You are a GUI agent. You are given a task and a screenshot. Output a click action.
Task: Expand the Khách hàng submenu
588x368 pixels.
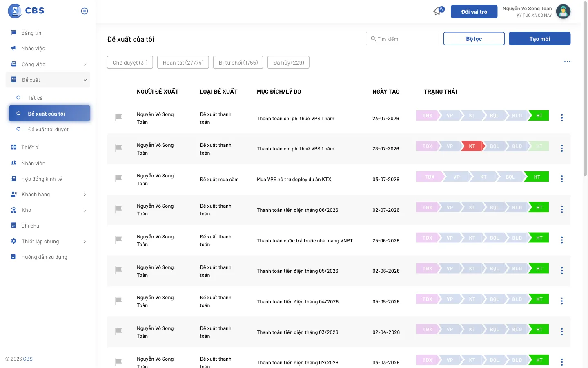click(x=85, y=194)
